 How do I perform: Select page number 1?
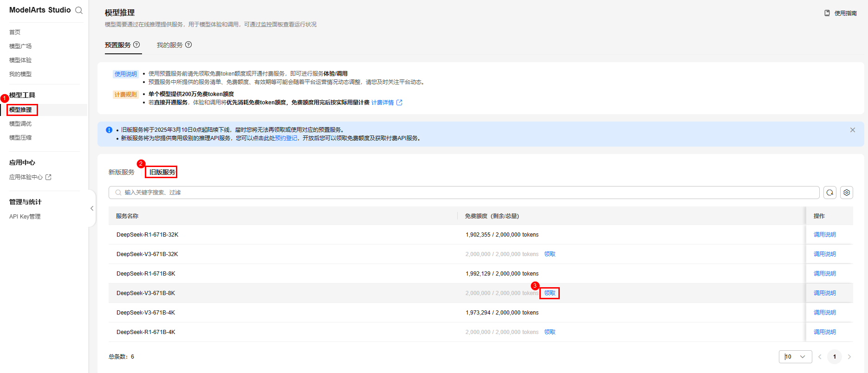click(835, 357)
